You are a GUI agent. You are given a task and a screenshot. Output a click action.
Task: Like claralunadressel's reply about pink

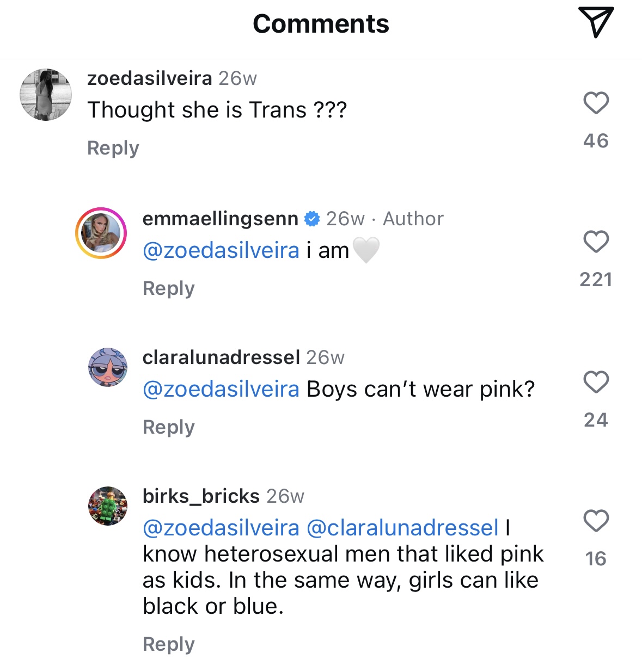point(596,381)
